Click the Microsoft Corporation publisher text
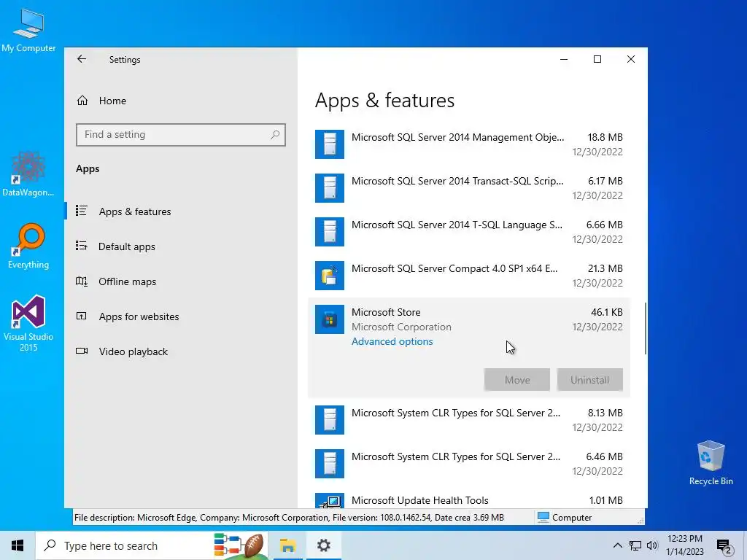This screenshot has height=560, width=747. point(401,327)
